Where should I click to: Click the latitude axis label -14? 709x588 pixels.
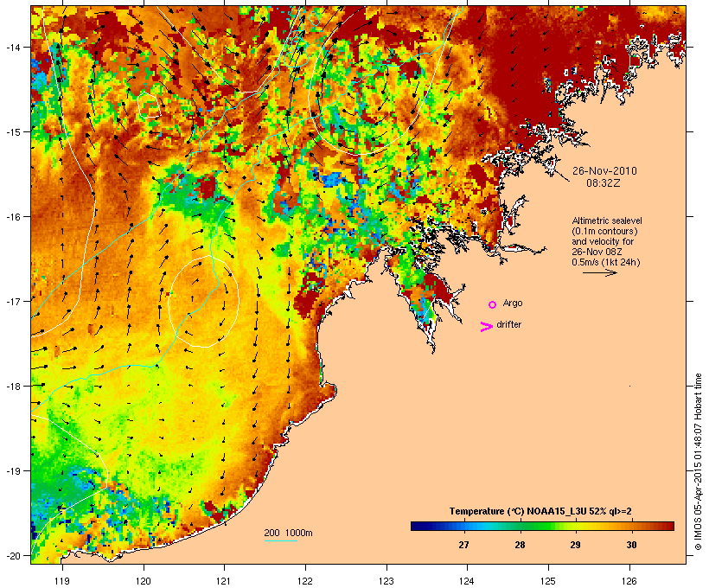tap(12, 47)
